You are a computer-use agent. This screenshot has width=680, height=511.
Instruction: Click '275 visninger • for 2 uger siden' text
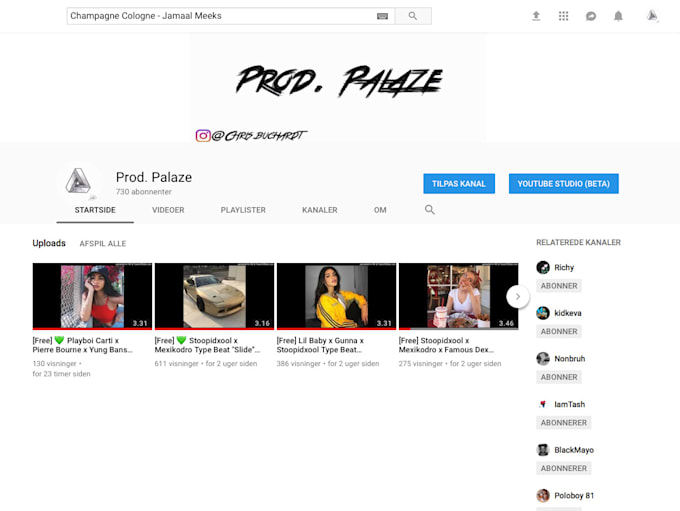pos(450,364)
